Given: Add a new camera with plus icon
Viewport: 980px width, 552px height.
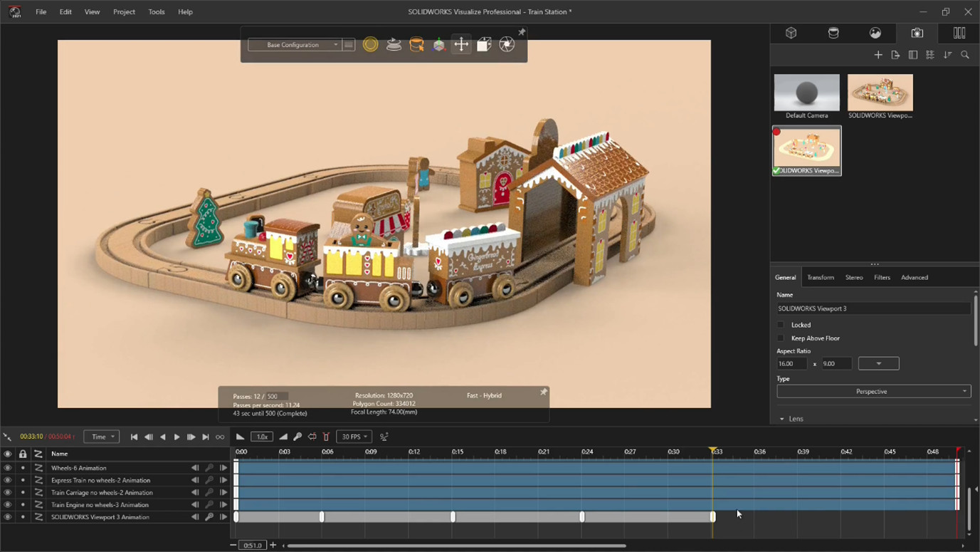Looking at the screenshot, I should (878, 55).
